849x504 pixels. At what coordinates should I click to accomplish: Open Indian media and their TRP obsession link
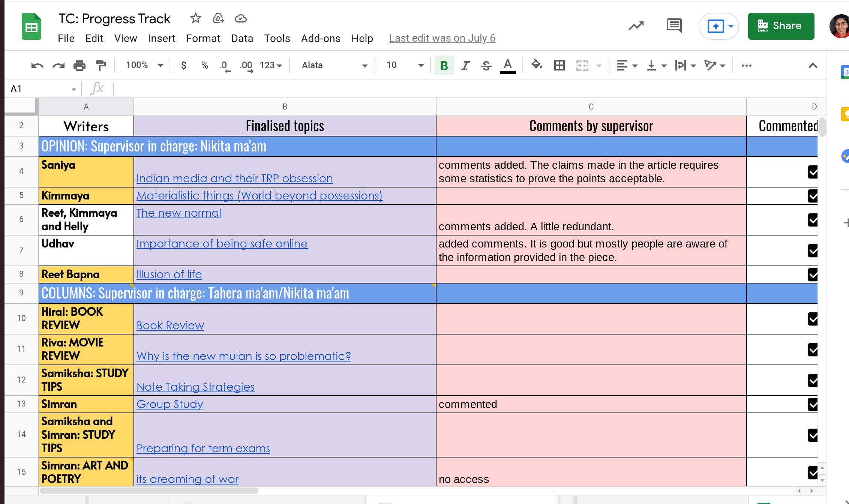[235, 178]
